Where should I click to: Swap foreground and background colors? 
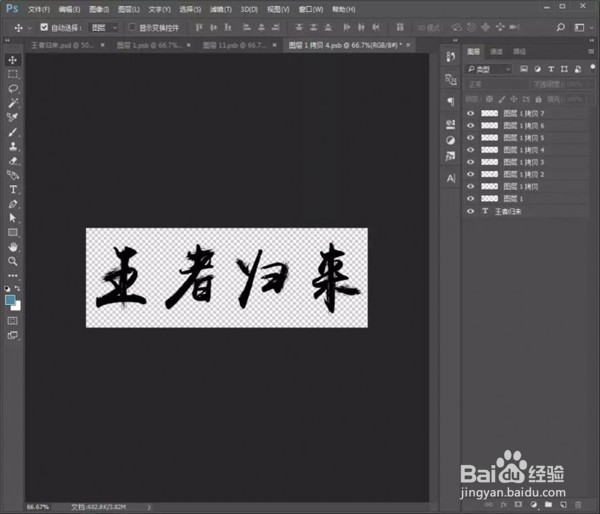click(18, 288)
